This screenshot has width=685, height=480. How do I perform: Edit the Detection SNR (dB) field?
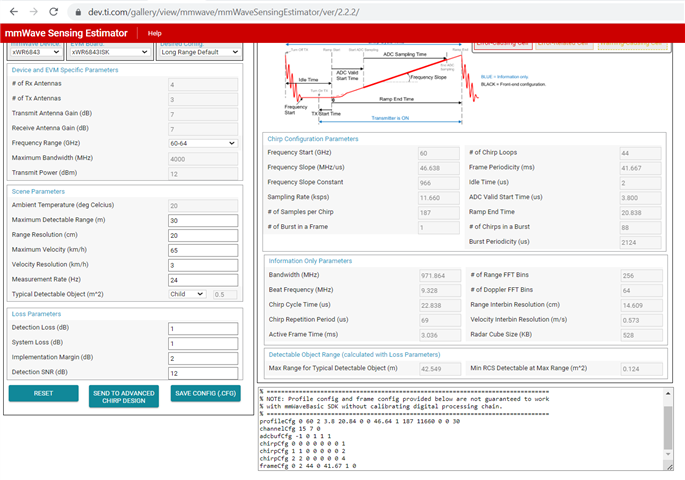tap(203, 373)
